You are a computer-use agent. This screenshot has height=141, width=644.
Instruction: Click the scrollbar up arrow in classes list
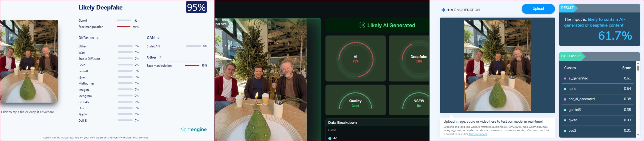pos(638,63)
